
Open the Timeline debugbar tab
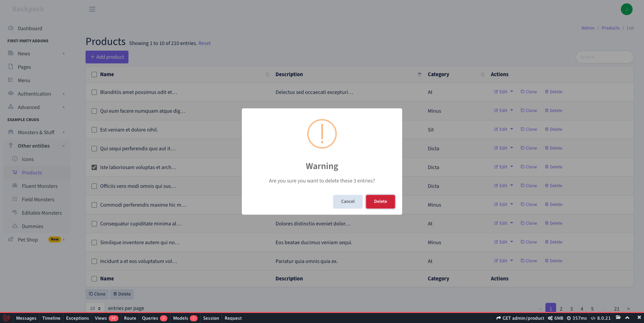point(51,318)
